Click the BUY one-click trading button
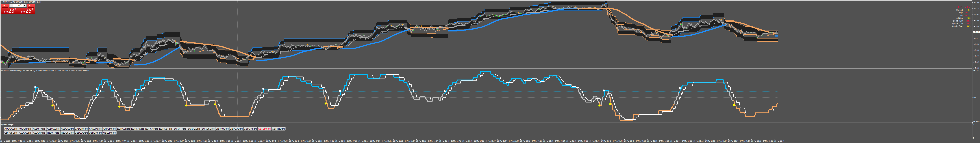 pyautogui.click(x=31, y=5)
